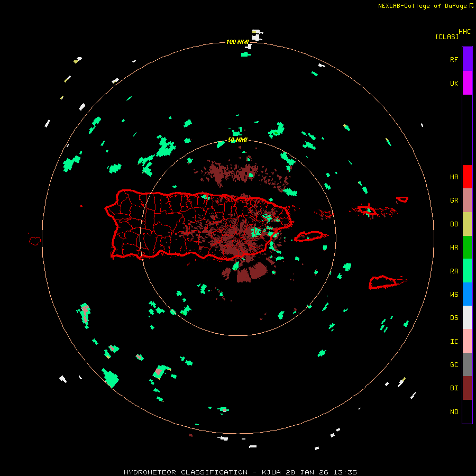The width and height of the screenshot is (476, 476).
Task: Click the "DS" legend label
Action: tap(454, 318)
